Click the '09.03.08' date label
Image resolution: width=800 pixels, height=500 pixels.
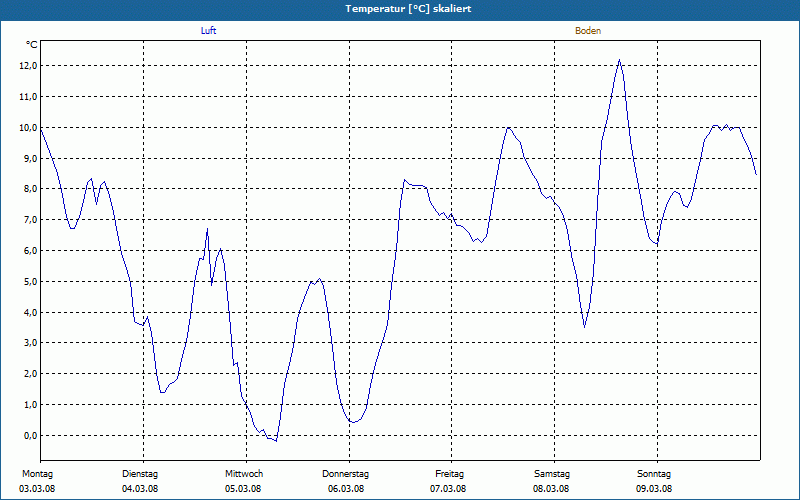coord(654,489)
